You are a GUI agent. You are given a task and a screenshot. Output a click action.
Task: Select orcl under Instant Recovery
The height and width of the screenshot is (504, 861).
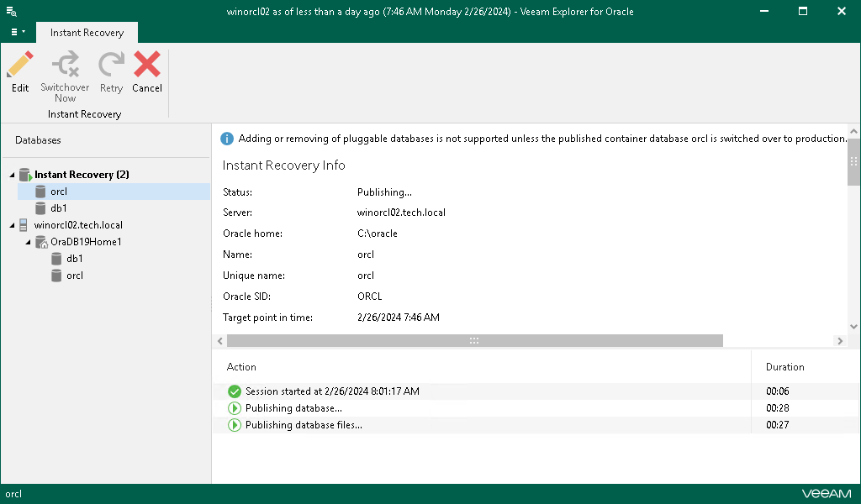click(58, 192)
